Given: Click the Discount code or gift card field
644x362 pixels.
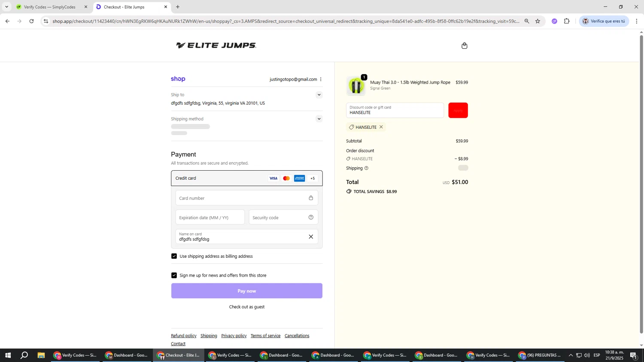Looking at the screenshot, I should tap(395, 110).
